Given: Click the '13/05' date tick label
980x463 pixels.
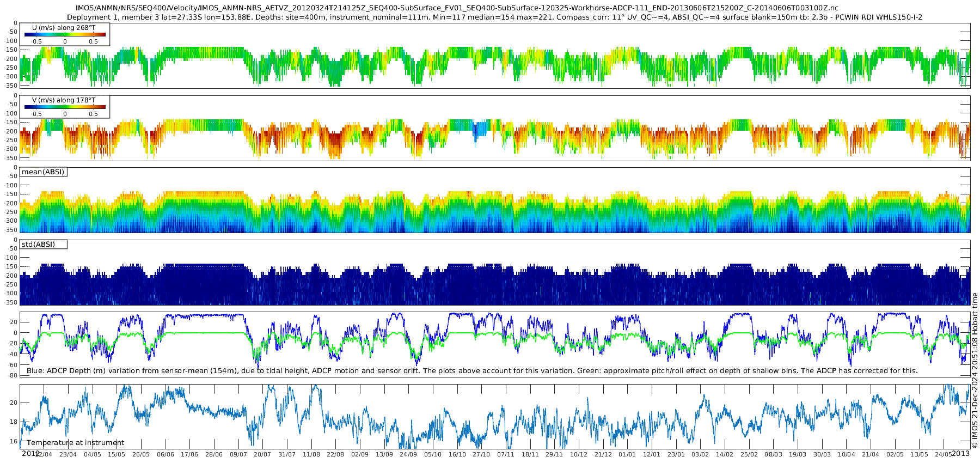Looking at the screenshot, I should [919, 454].
